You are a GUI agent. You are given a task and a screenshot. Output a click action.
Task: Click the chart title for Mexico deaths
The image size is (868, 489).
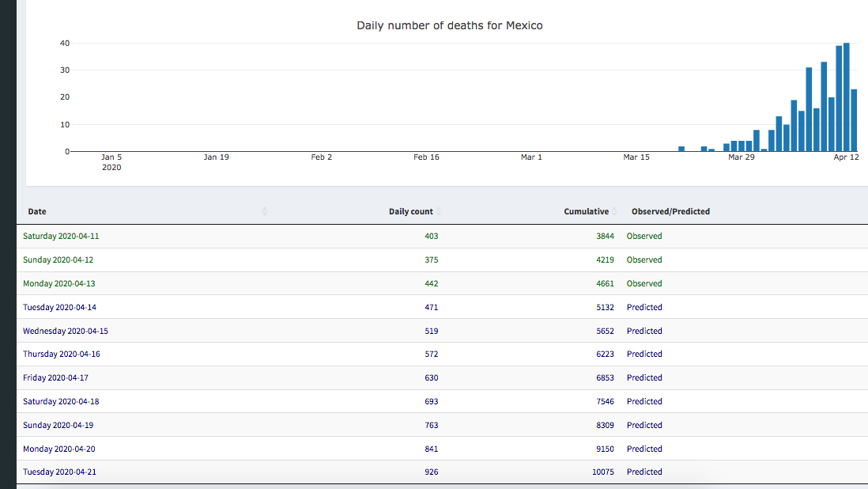click(449, 25)
